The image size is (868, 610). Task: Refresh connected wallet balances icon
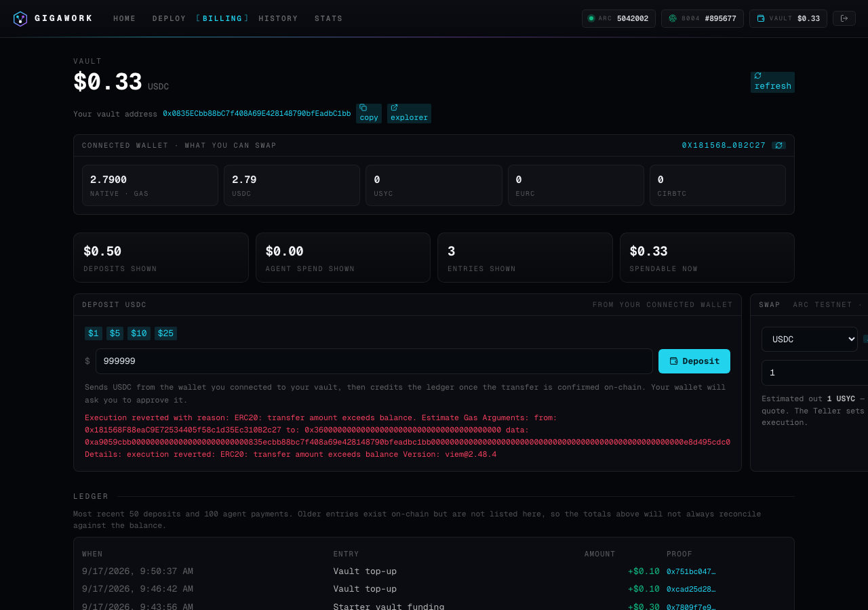[x=778, y=145]
